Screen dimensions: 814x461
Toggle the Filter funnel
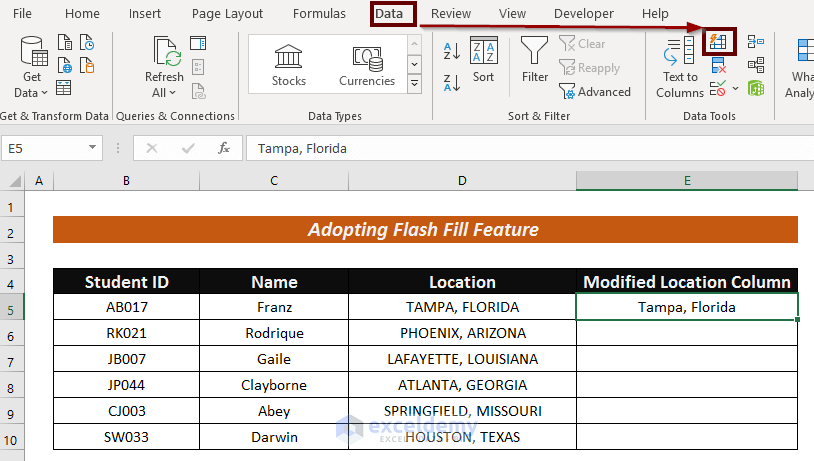click(535, 60)
